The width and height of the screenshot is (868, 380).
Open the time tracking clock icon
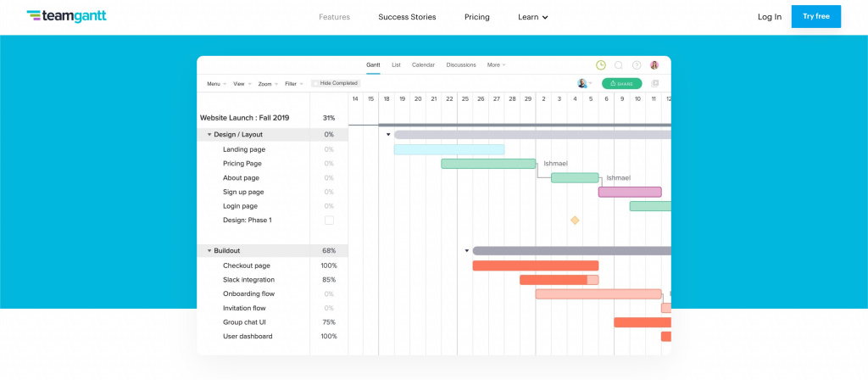(601, 65)
